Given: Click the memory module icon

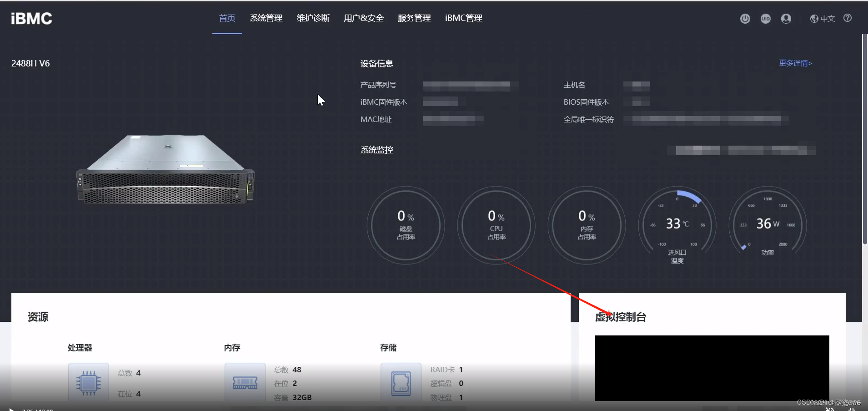Looking at the screenshot, I should tap(245, 383).
